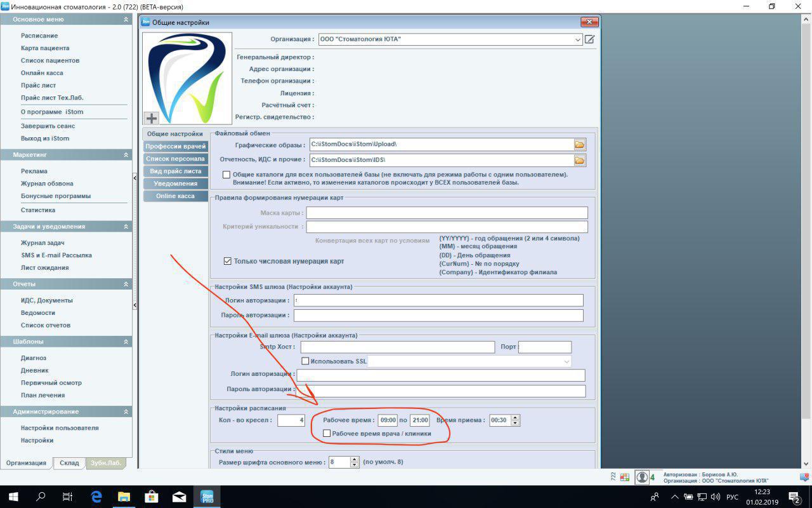The width and height of the screenshot is (812, 508).
Task: Browse folder for Отчетность, ИДС path
Action: (579, 160)
